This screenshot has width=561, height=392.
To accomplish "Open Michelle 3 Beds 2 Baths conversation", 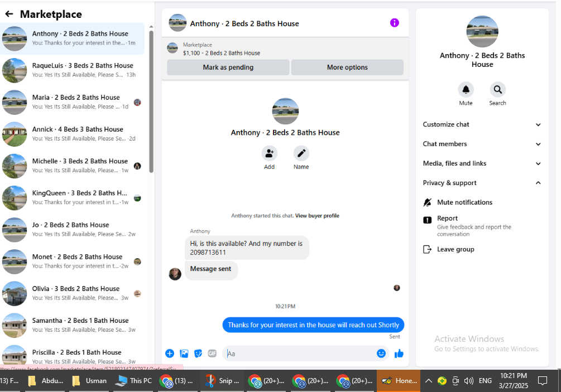I will [72, 166].
